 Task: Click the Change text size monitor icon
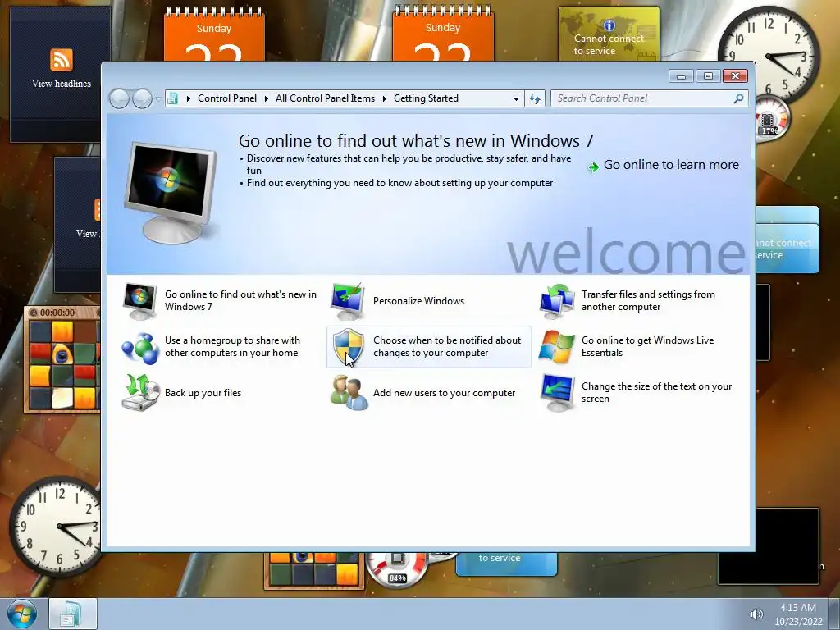[x=557, y=393]
